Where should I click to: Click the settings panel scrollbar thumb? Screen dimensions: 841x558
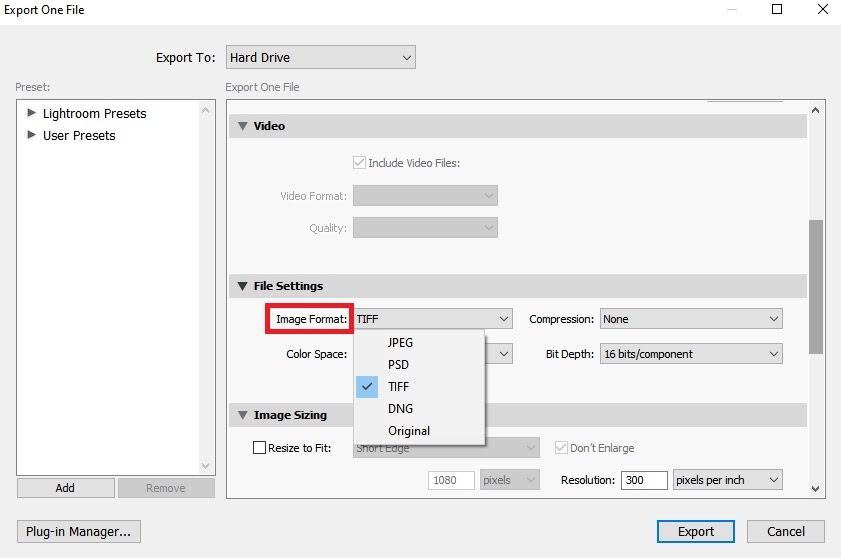pos(815,287)
